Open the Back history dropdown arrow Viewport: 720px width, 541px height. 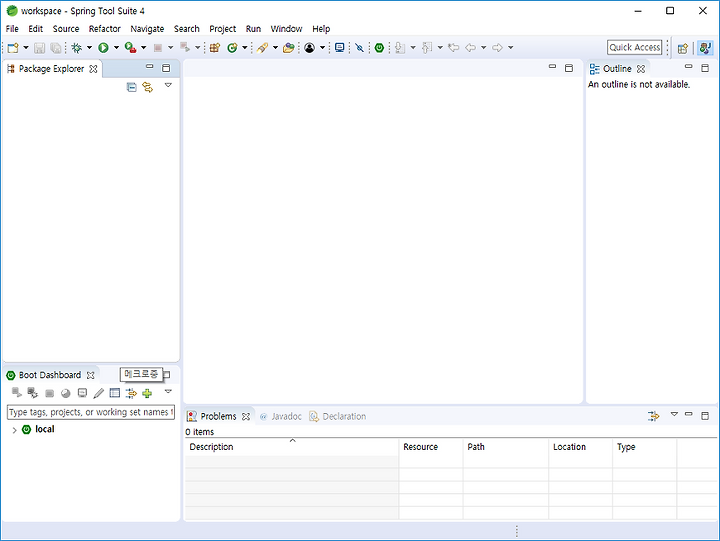484,47
